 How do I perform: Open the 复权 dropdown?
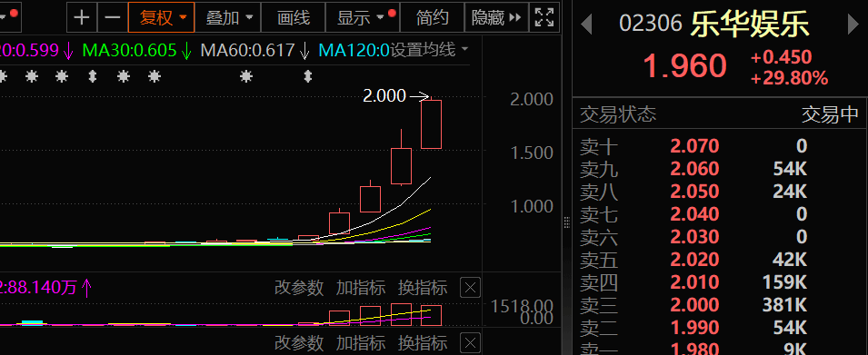point(162,17)
